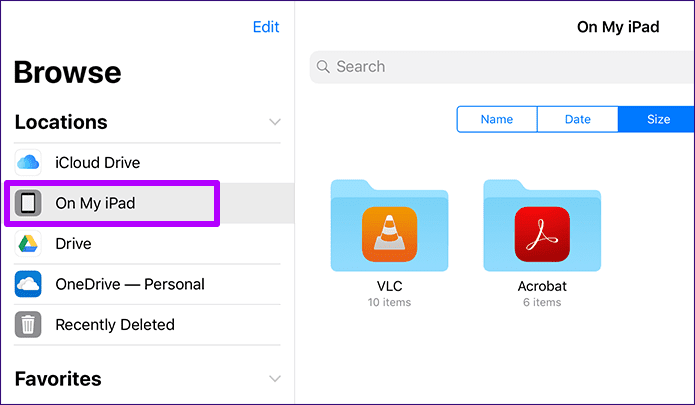Collapse the Favorites section chevron
Viewport: 695px width, 405px height.
tap(275, 379)
